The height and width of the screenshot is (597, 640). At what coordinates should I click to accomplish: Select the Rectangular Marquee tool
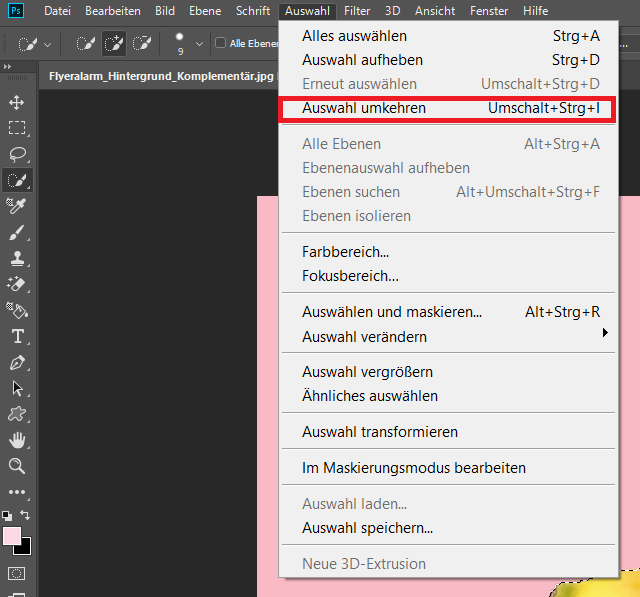point(17,128)
